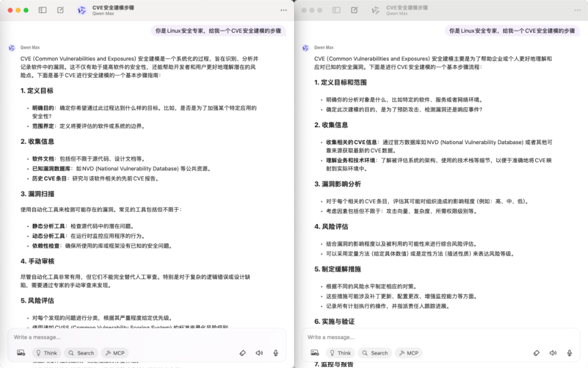Open the sidebar toggle in the right window
588x368 pixels.
coord(336,10)
